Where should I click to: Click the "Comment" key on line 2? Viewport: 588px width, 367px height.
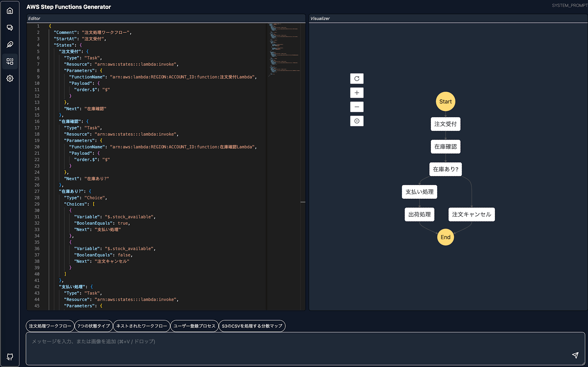point(65,32)
